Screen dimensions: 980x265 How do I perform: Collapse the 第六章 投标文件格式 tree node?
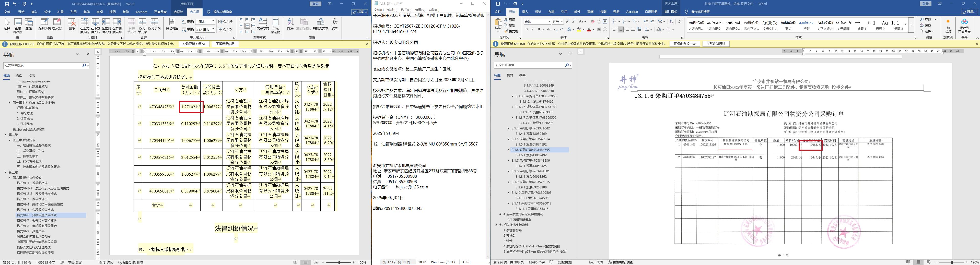(10, 177)
